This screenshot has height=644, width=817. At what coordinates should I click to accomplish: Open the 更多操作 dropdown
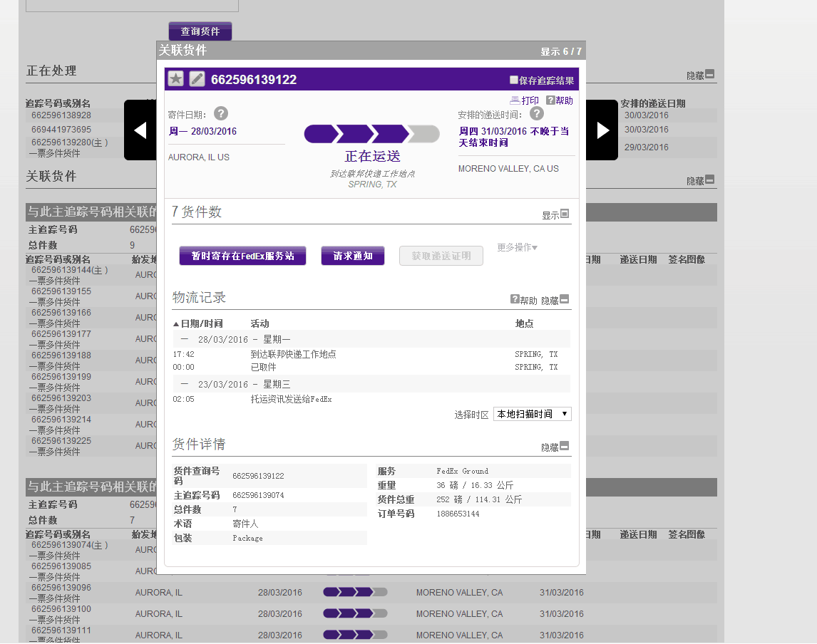[x=517, y=247]
